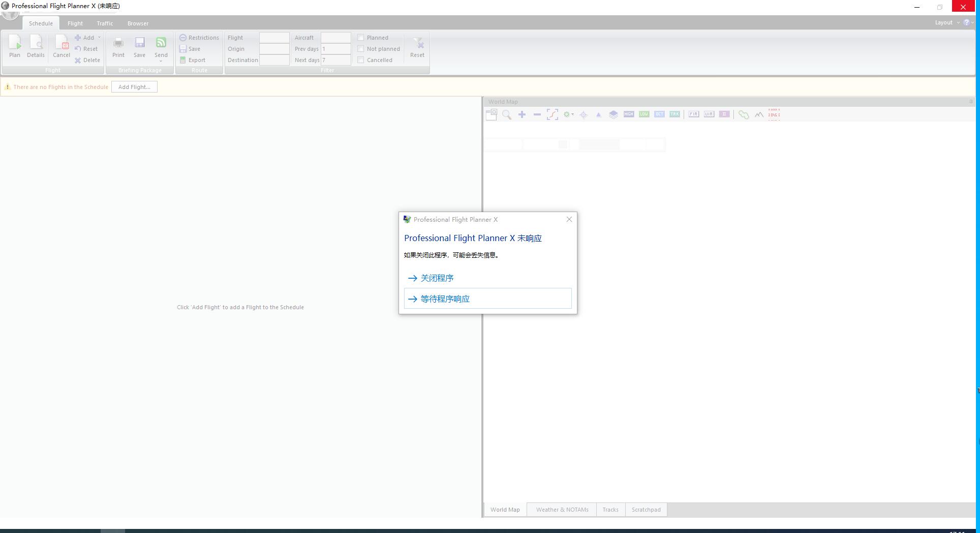Open the Browser ribbon tab
Image resolution: width=980 pixels, height=533 pixels.
pos(138,23)
